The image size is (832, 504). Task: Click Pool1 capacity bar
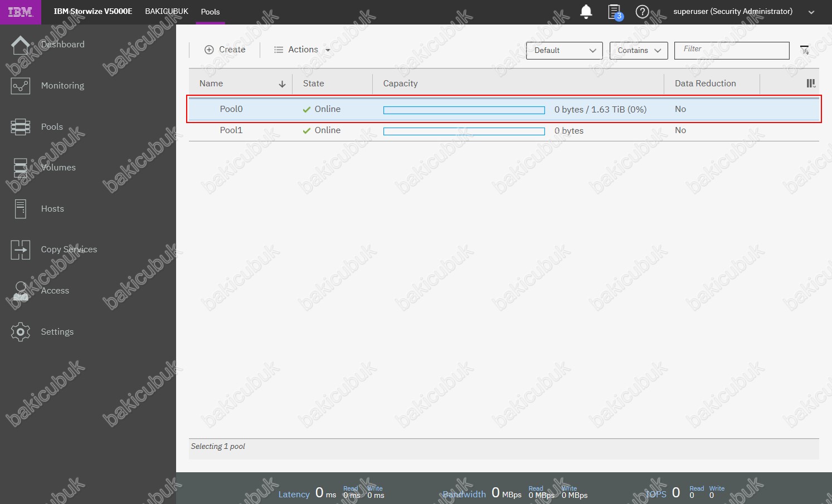pos(464,131)
